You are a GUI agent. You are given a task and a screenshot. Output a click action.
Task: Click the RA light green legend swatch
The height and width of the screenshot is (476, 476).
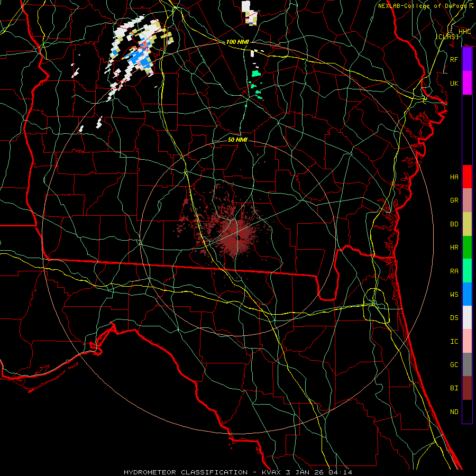467,271
